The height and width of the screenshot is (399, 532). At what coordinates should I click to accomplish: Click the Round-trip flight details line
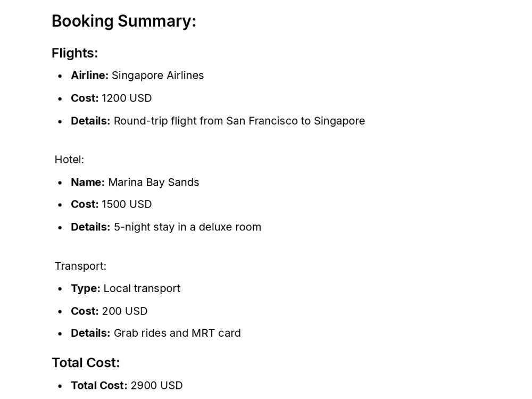(218, 121)
